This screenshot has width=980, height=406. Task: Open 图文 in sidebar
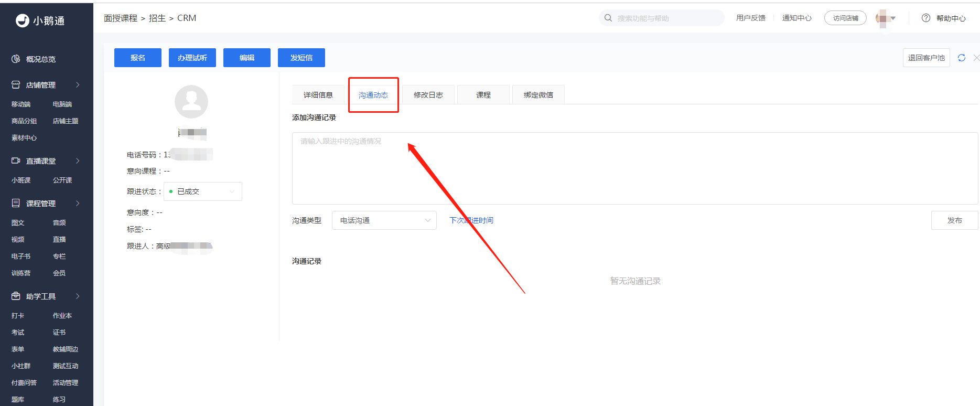(x=18, y=223)
